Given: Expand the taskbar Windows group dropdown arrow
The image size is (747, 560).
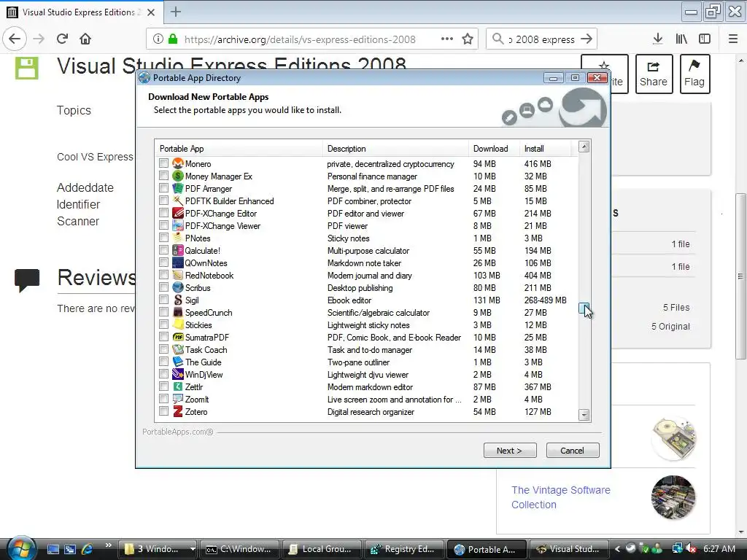Looking at the screenshot, I should coord(193,549).
